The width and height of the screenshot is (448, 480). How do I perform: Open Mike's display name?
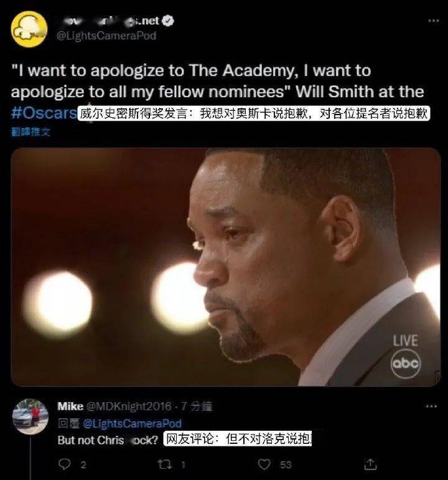tap(70, 406)
